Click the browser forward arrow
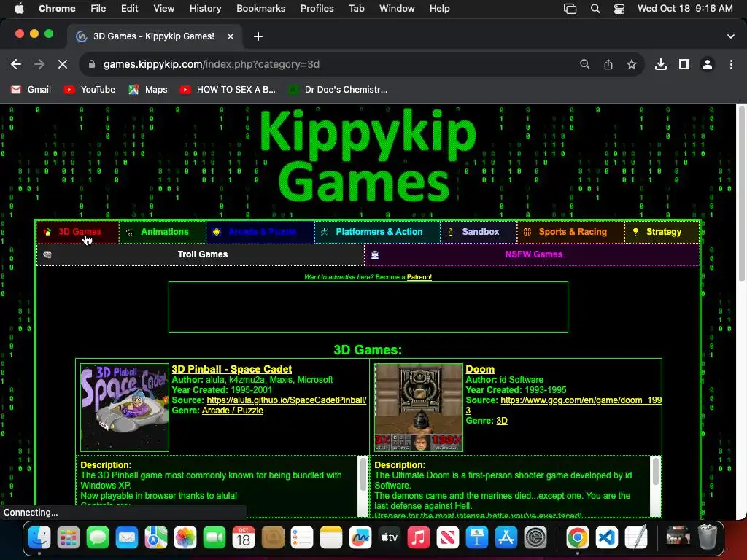Image resolution: width=747 pixels, height=560 pixels. [39, 64]
